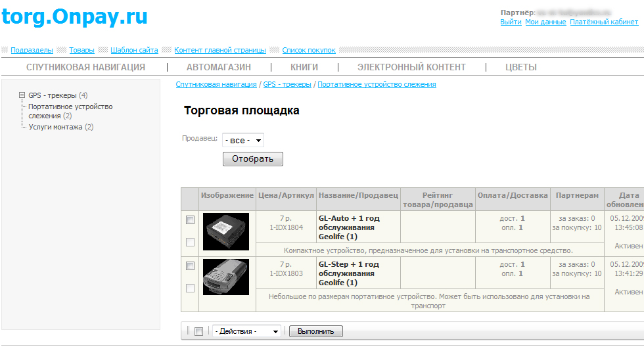This screenshot has height=347, width=644.
Task: Go to Электронный контент category
Action: (x=411, y=67)
